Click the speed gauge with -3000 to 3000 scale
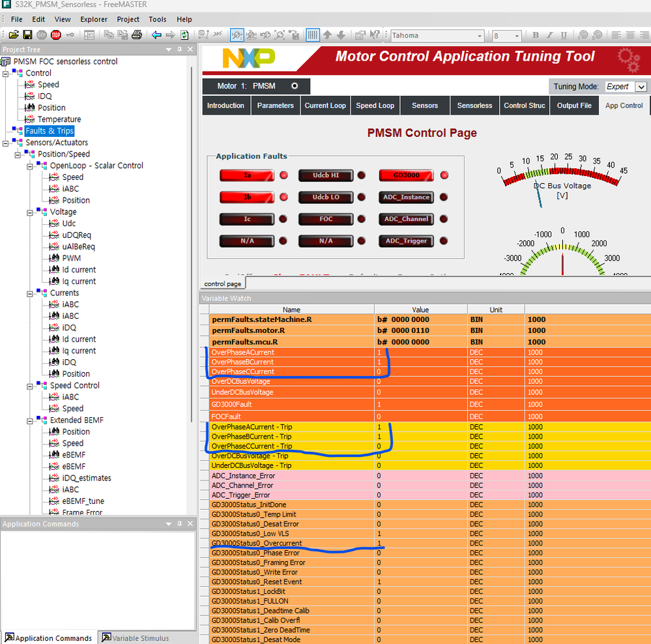Screen dimensions: 651x644 coord(562,251)
